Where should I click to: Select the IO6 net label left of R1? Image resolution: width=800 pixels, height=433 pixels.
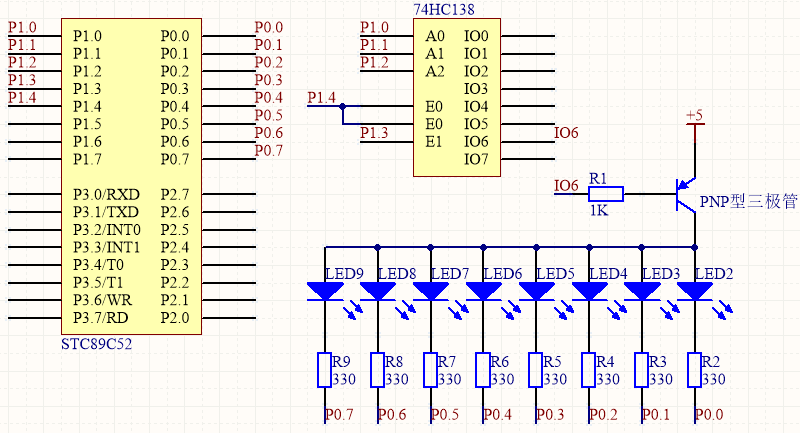tap(566, 186)
